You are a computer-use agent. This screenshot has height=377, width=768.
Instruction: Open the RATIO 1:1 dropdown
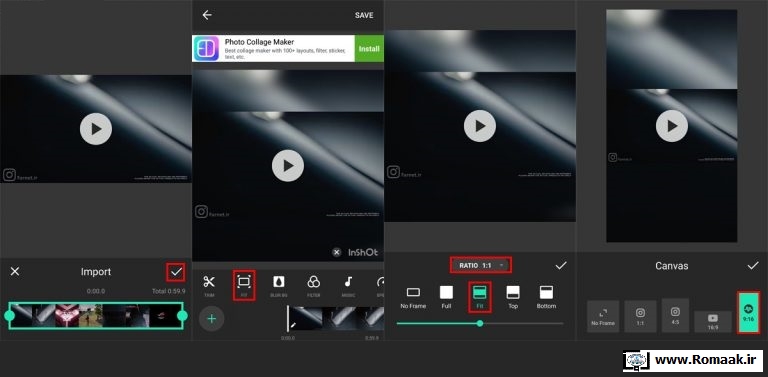click(x=481, y=265)
